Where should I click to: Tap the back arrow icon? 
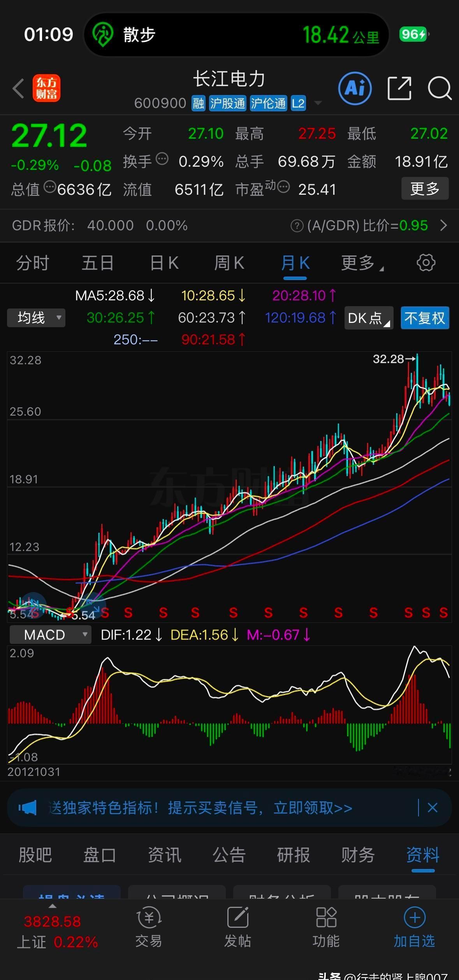point(18,88)
